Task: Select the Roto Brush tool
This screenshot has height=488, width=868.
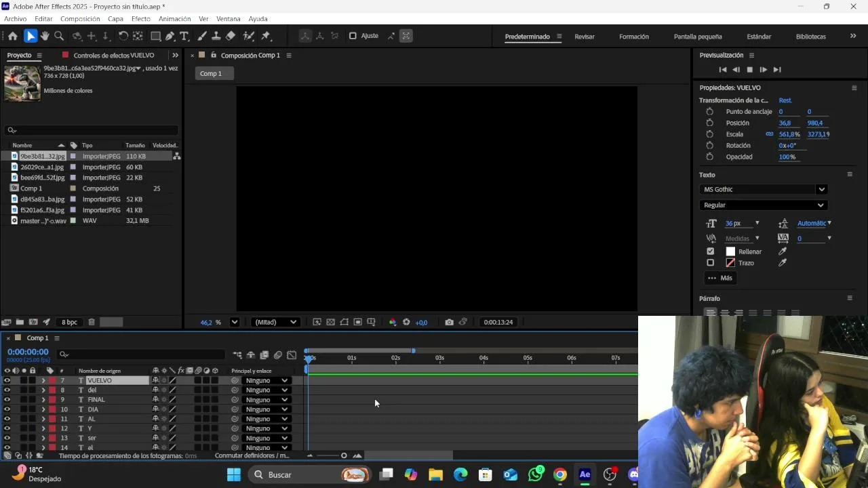Action: (x=249, y=36)
